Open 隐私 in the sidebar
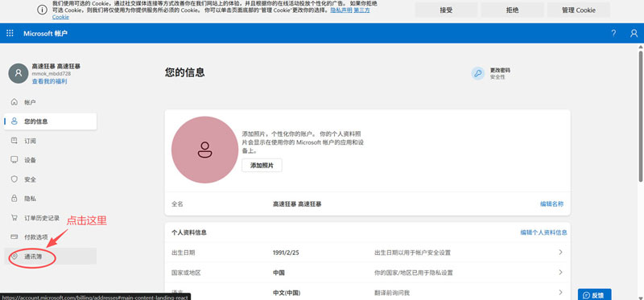This screenshot has width=644, height=300. point(51,198)
